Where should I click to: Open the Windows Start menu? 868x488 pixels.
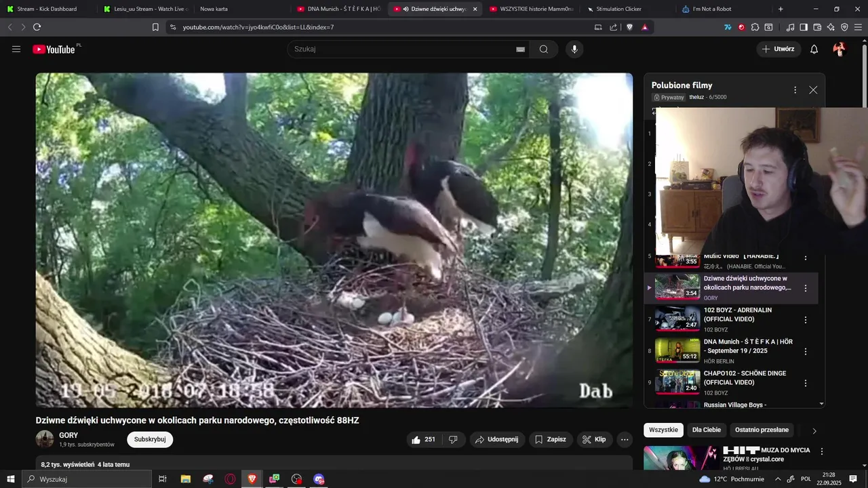[x=10, y=479]
